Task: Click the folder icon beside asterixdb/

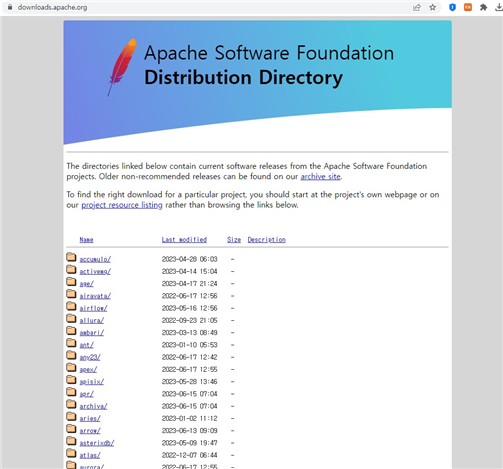Action: point(71,441)
